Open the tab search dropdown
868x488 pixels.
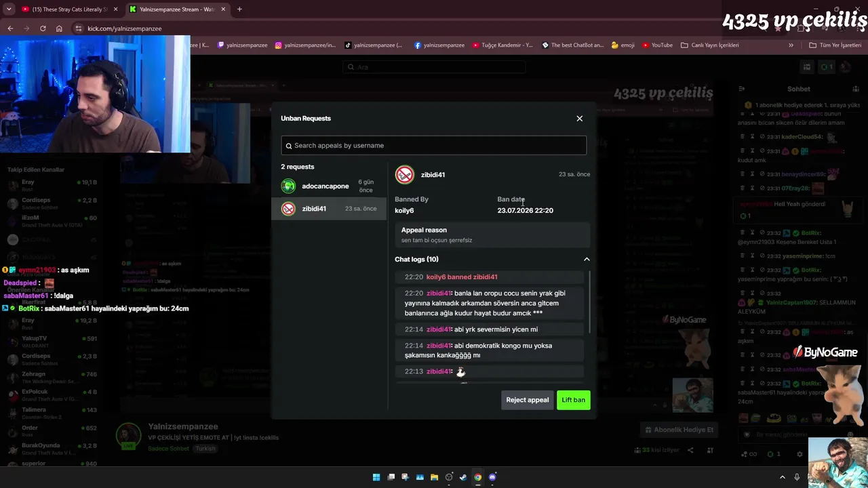[x=9, y=9]
